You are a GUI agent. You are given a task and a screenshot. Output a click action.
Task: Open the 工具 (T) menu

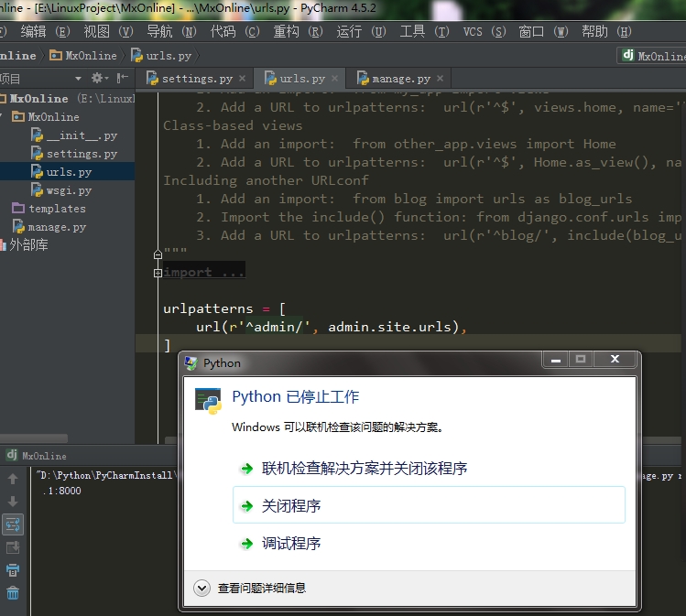424,31
